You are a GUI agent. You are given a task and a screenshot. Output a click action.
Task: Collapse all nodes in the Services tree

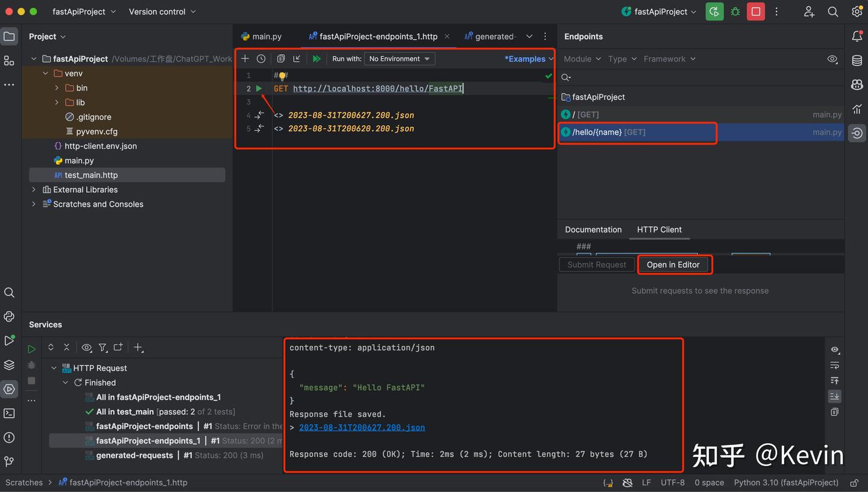coord(67,347)
